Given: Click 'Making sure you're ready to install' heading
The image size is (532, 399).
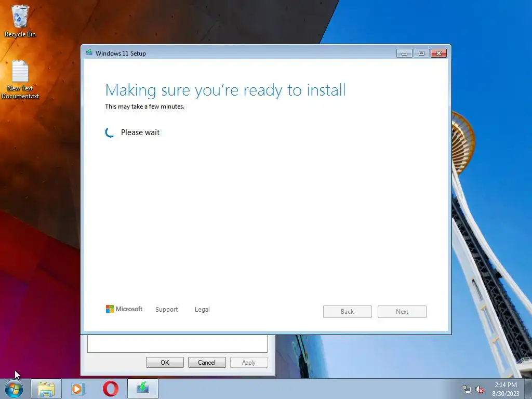Looking at the screenshot, I should click(x=225, y=90).
